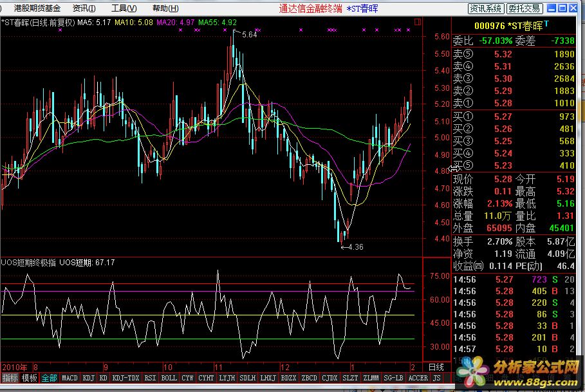This screenshot has width=585, height=392.
Task: Switch to the JS indicator
Action: coord(437,378)
